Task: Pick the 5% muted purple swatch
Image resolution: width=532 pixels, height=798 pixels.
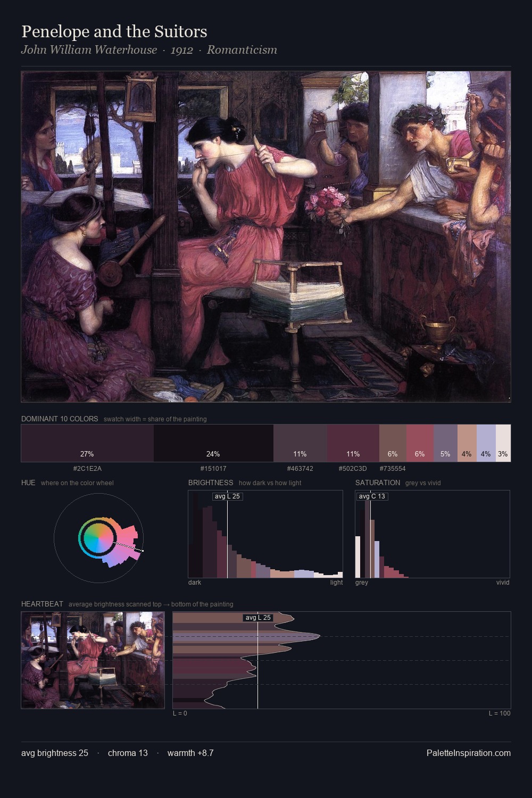Action: point(445,443)
